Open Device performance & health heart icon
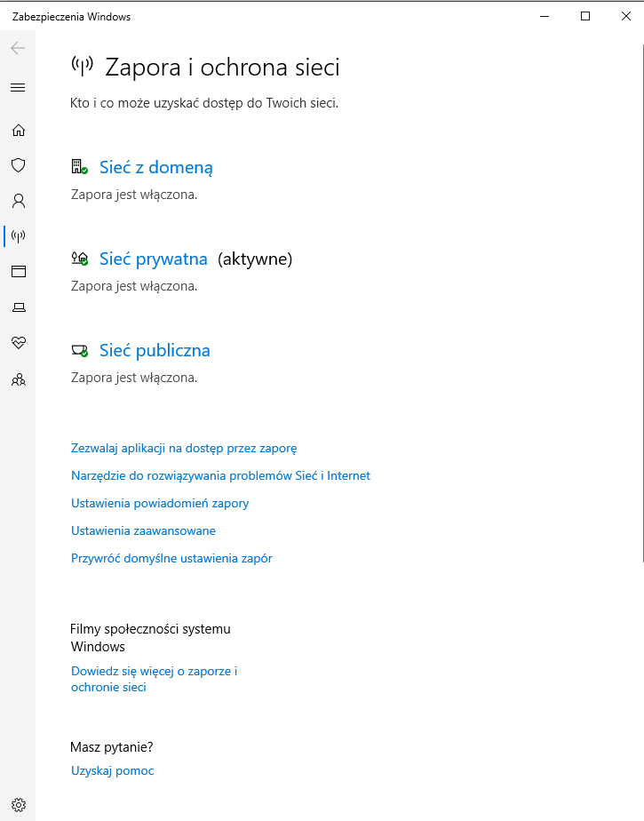The height and width of the screenshot is (821, 644). 18,343
